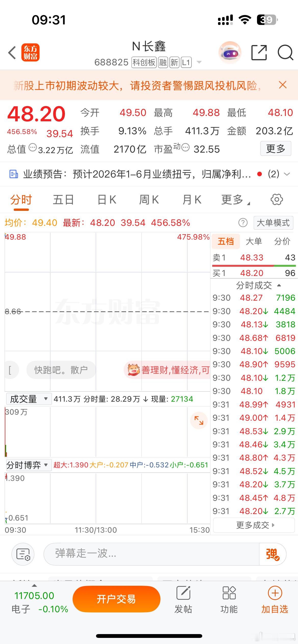Tap the trade row 48.27 7196
This screenshot has height=644, width=298.
(x=254, y=298)
